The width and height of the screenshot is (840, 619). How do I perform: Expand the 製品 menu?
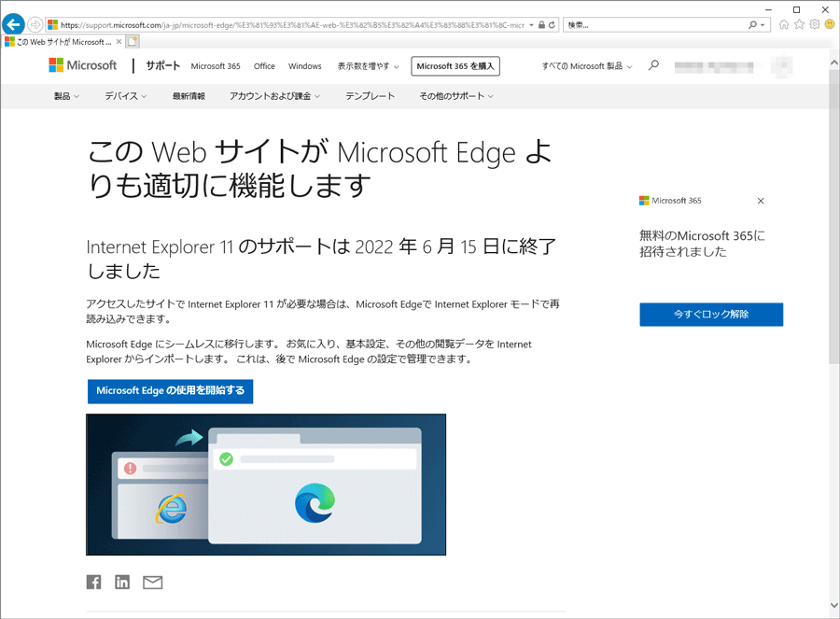click(x=66, y=96)
